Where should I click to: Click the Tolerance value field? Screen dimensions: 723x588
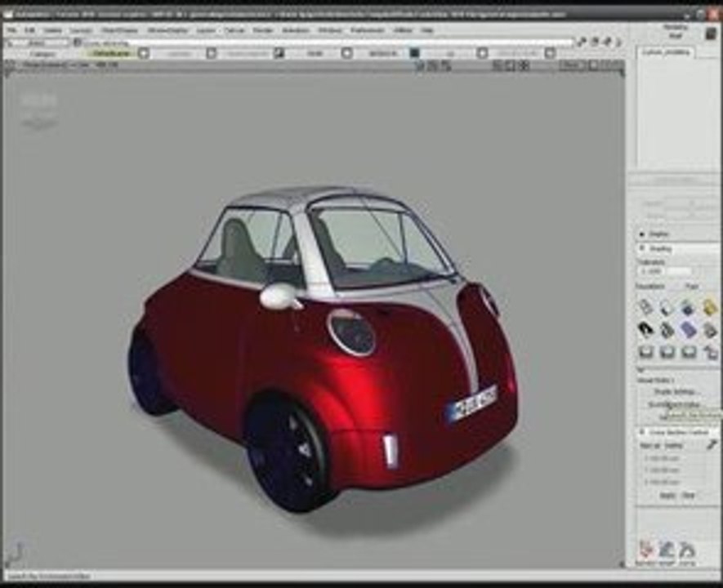click(651, 271)
